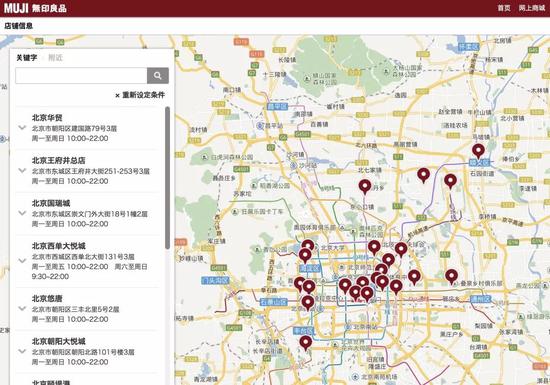Screen dimensions: 550x385
Task: Click 重新设定条件 reset button
Action: (x=140, y=95)
